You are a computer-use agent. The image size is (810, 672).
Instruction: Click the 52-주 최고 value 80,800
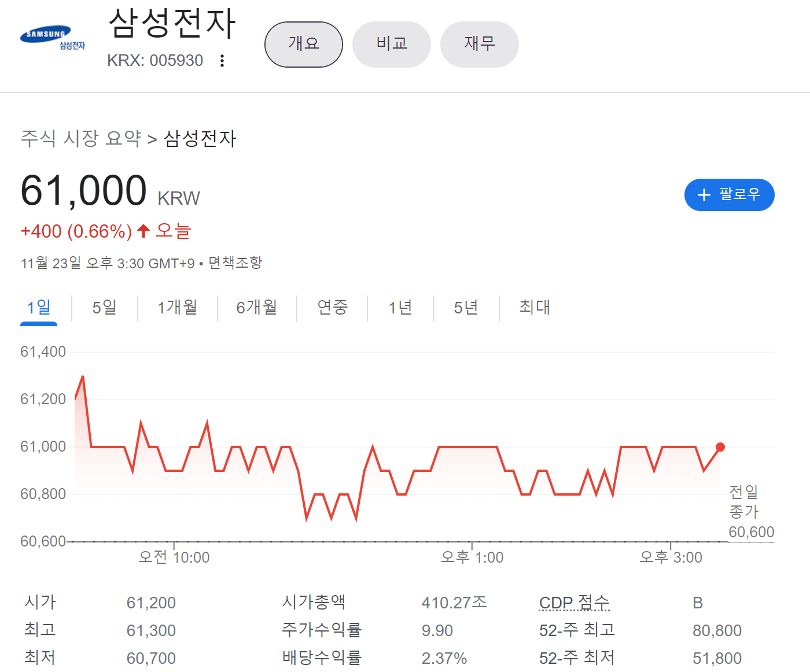point(717,630)
